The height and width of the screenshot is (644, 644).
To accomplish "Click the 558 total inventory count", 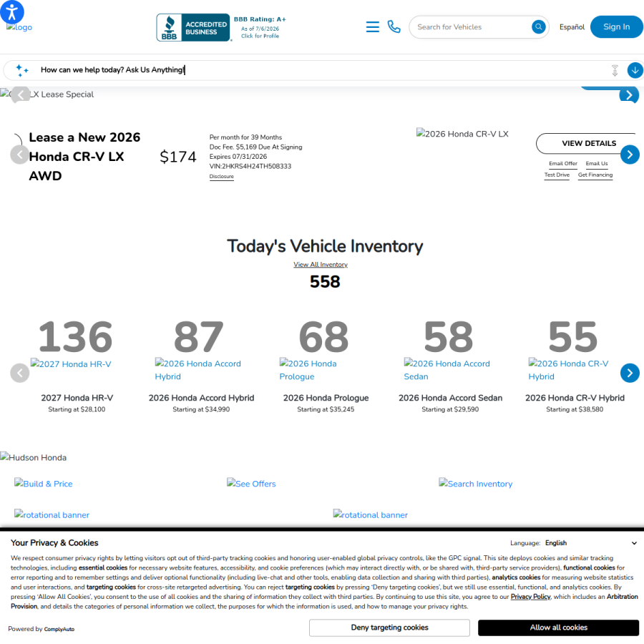I will 325,282.
